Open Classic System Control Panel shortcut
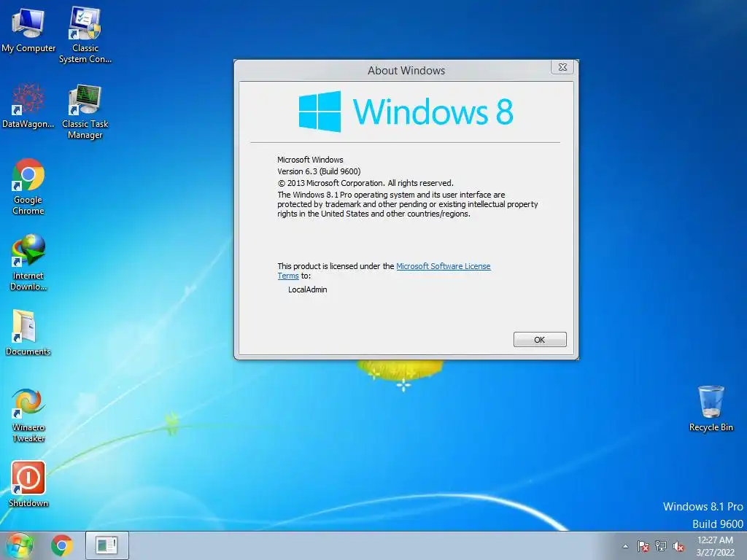Screen dimensions: 747x560 coord(85,34)
